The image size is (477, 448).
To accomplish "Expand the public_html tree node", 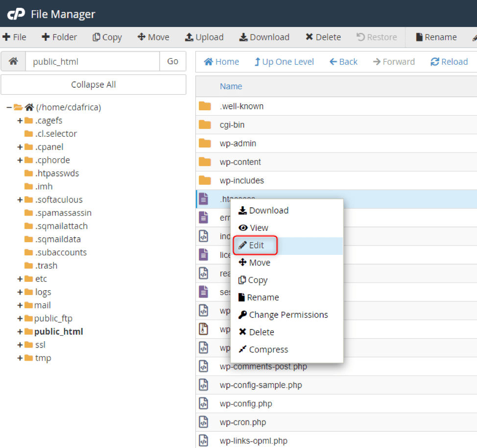I will (x=20, y=332).
